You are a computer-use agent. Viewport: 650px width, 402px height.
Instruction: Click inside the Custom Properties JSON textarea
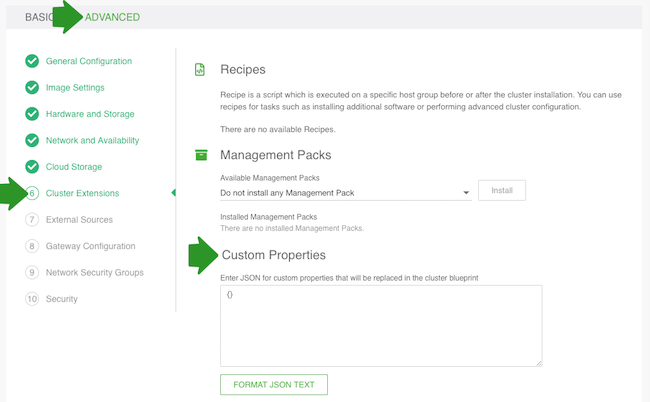click(x=380, y=325)
